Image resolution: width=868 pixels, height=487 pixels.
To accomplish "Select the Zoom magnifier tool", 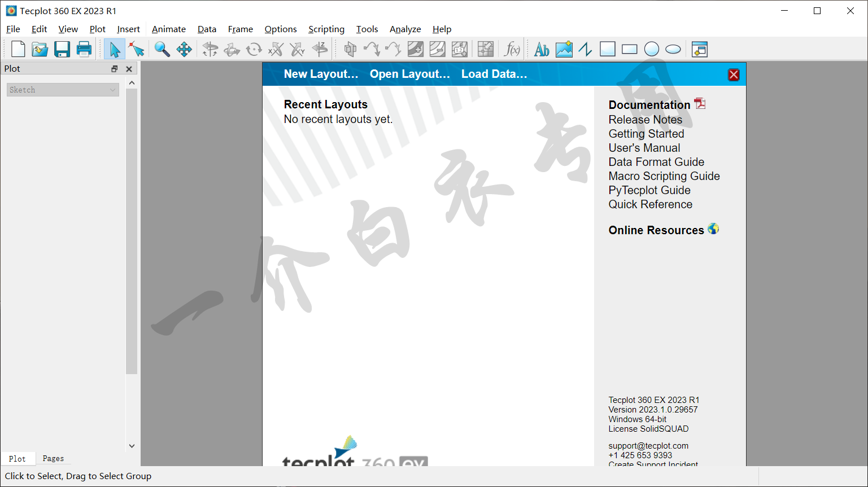I will pos(162,50).
